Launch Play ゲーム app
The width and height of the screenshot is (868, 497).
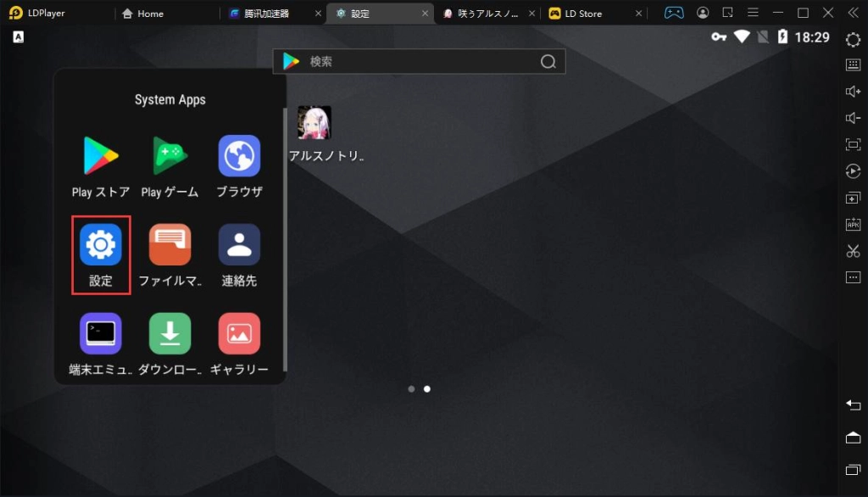point(170,166)
